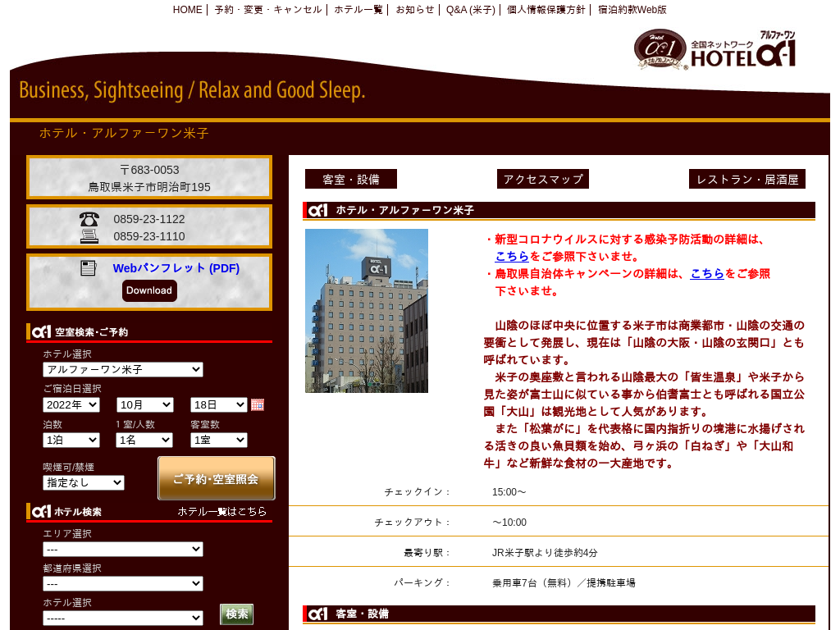Click HOME in top navigation
The width and height of the screenshot is (840, 630).
coord(187,10)
